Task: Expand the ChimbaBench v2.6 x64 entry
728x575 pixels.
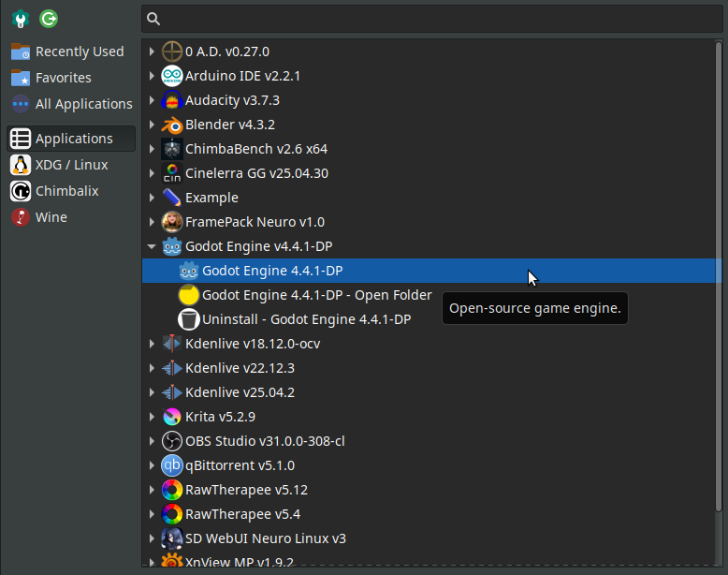Action: [x=152, y=149]
